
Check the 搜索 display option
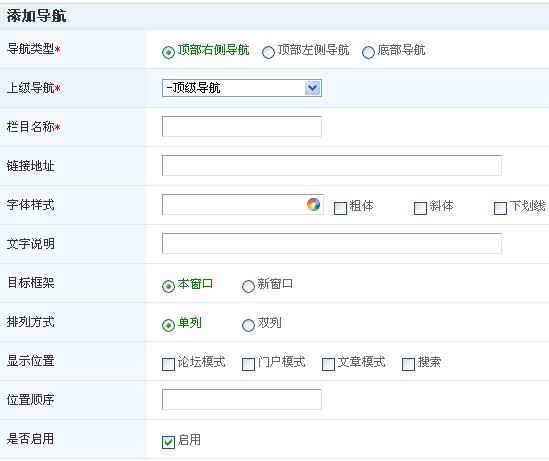click(408, 364)
